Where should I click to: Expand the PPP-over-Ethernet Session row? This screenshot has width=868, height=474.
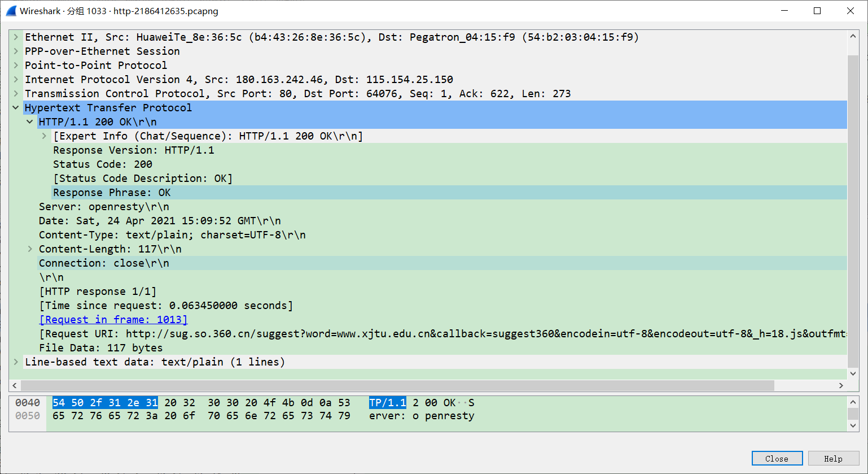pyautogui.click(x=16, y=51)
